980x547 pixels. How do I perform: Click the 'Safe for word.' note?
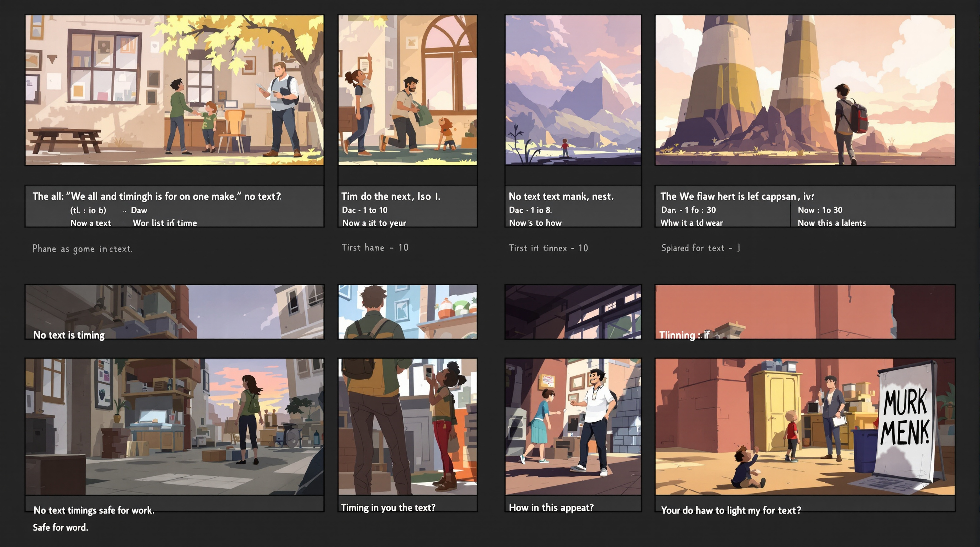pyautogui.click(x=60, y=527)
